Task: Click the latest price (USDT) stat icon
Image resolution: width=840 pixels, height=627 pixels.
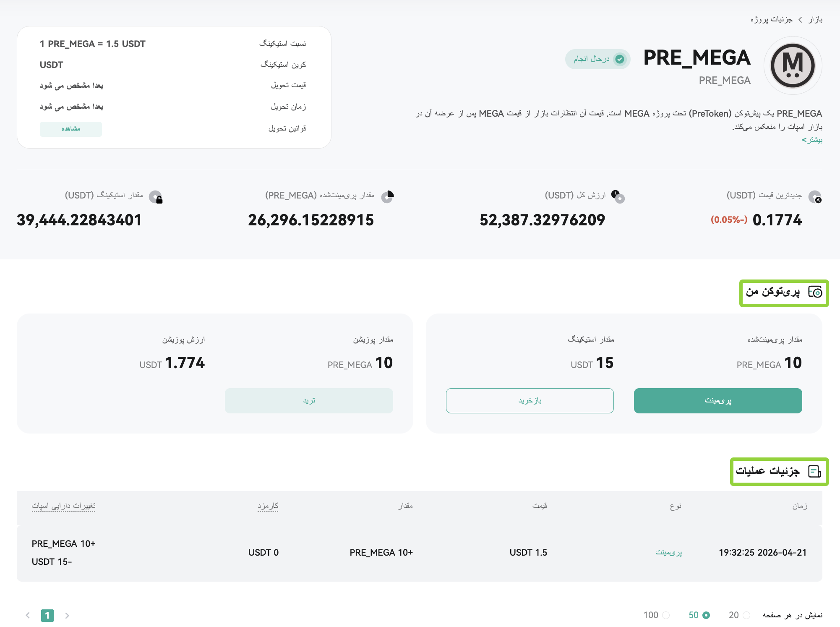Action: coord(815,196)
